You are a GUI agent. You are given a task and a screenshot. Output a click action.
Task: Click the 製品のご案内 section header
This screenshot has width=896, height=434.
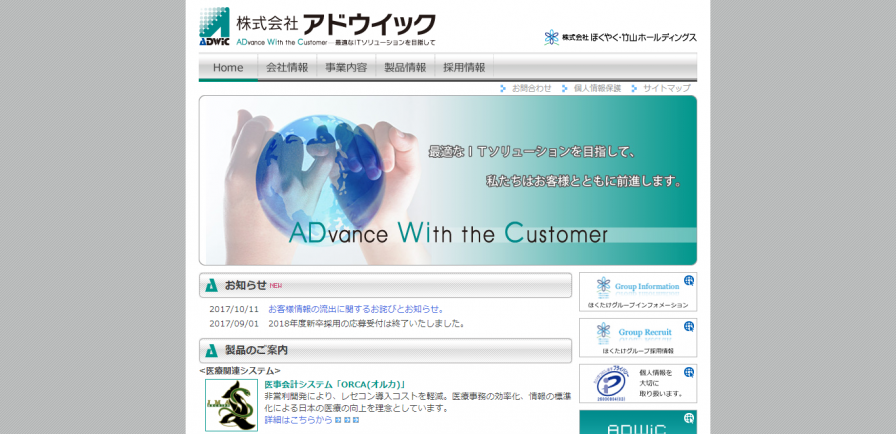click(x=385, y=350)
